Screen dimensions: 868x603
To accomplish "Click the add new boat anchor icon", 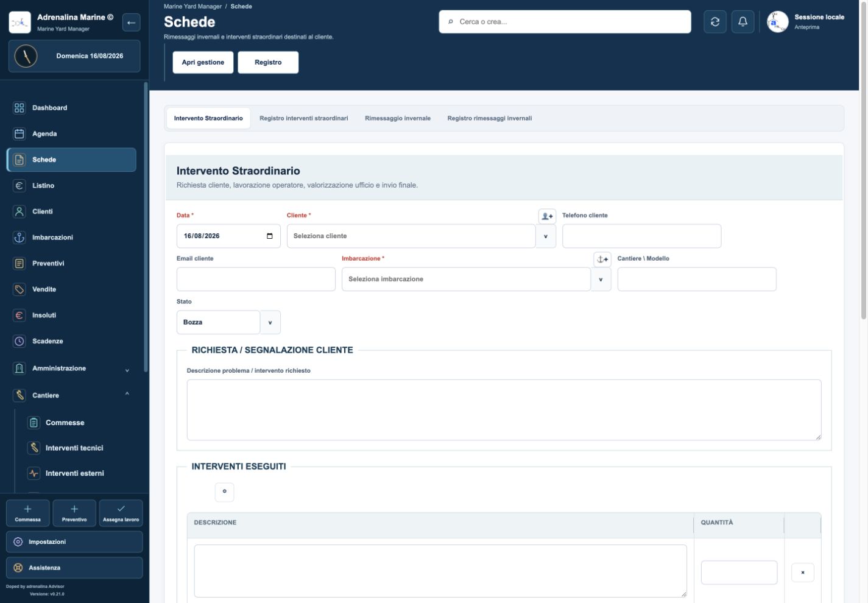I will (x=602, y=259).
